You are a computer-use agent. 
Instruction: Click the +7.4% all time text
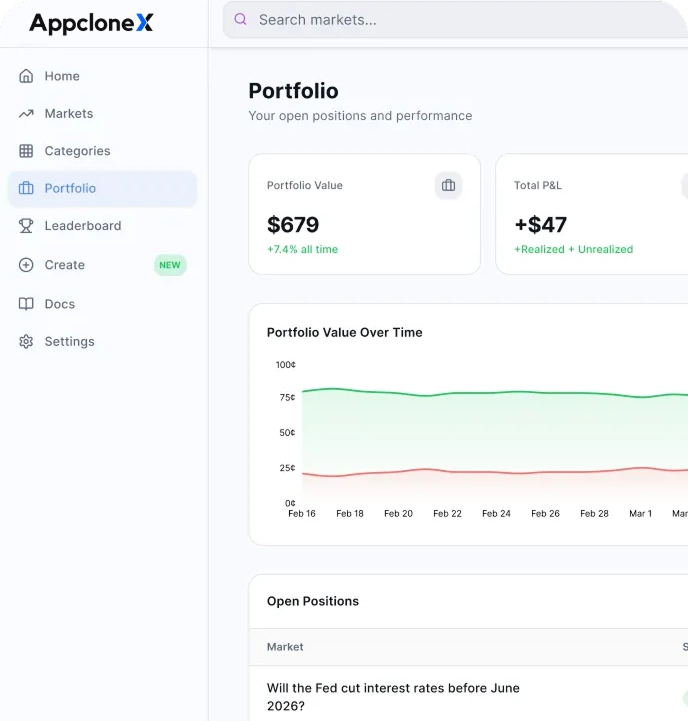tap(303, 249)
